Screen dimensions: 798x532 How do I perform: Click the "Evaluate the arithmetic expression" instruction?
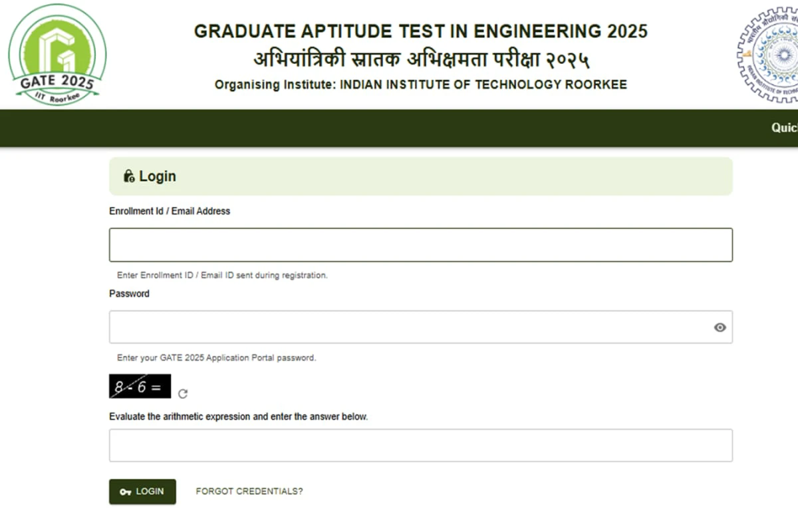pyautogui.click(x=238, y=417)
